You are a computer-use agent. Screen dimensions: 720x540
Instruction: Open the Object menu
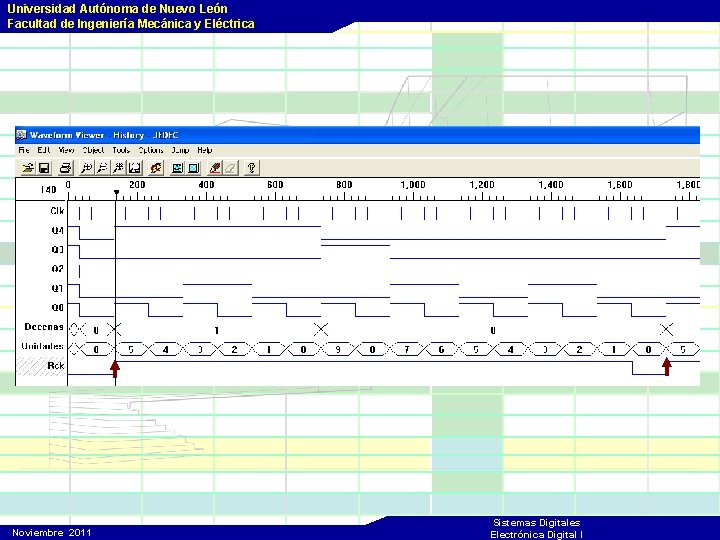[x=93, y=150]
